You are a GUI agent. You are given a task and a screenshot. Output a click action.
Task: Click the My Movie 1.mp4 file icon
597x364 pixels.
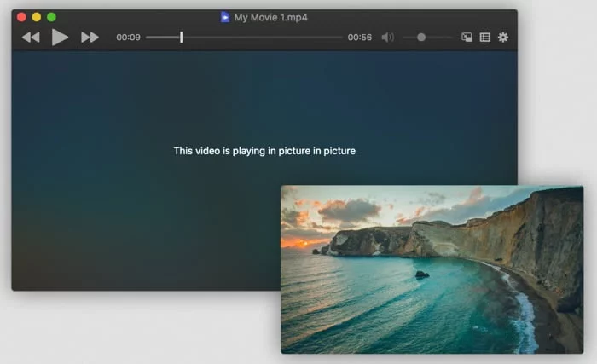pyautogui.click(x=225, y=17)
